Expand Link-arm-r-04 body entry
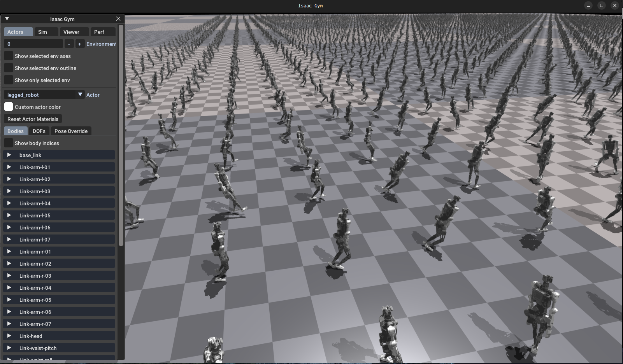Screen dimensions: 623x364 click(59, 288)
